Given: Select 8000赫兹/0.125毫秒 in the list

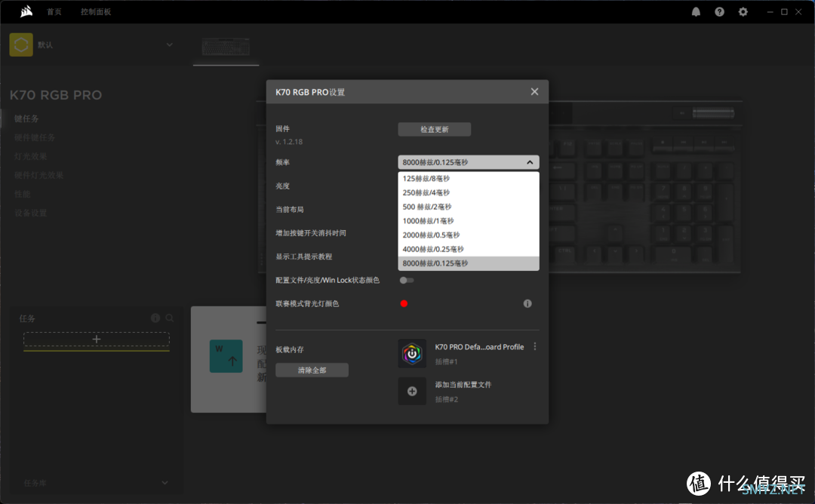Looking at the screenshot, I should [x=469, y=263].
